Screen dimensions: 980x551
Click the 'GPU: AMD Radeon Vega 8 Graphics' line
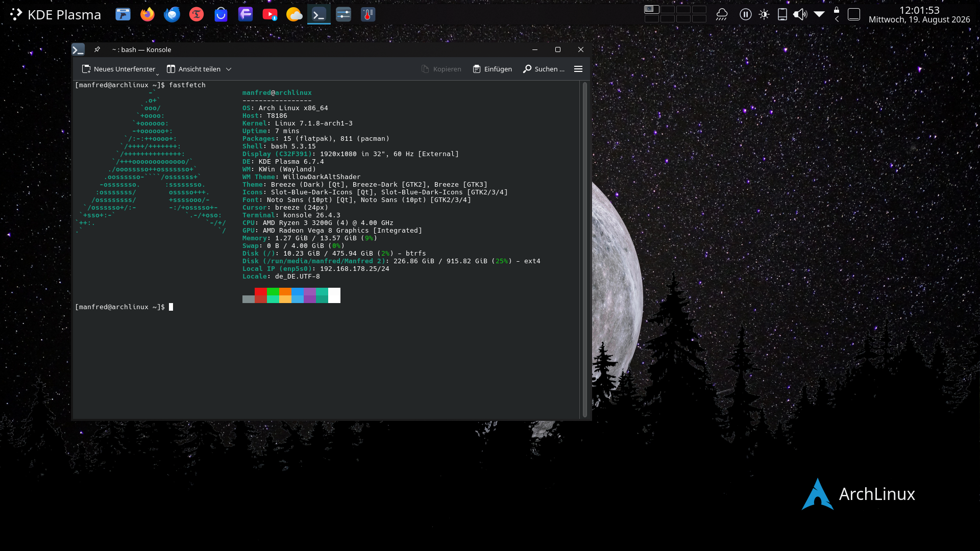332,231
